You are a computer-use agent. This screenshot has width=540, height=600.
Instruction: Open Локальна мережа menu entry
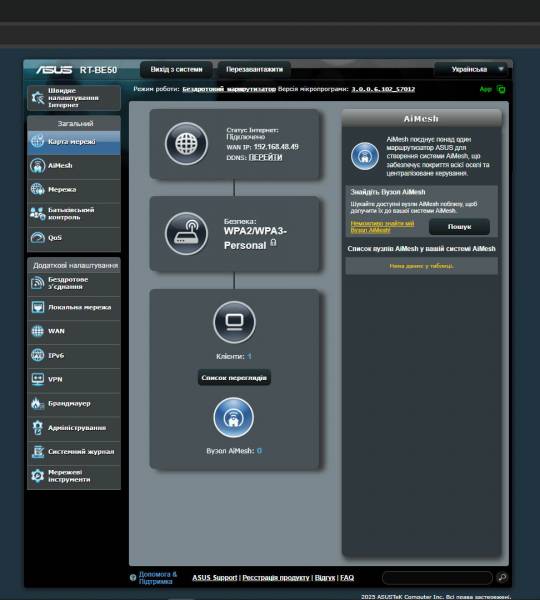74,307
